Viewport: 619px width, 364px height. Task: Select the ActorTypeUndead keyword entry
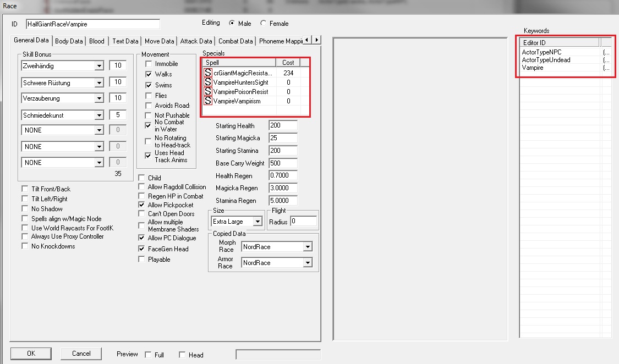[x=546, y=60]
